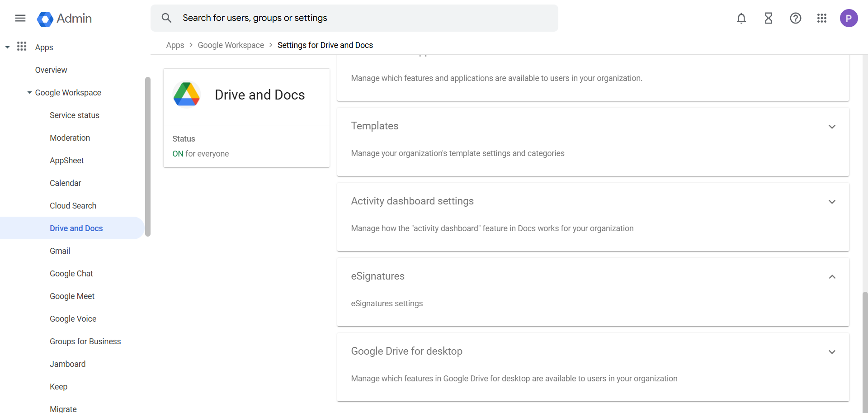868x413 pixels.
Task: Click the Apps breadcrumb link
Action: pos(175,45)
